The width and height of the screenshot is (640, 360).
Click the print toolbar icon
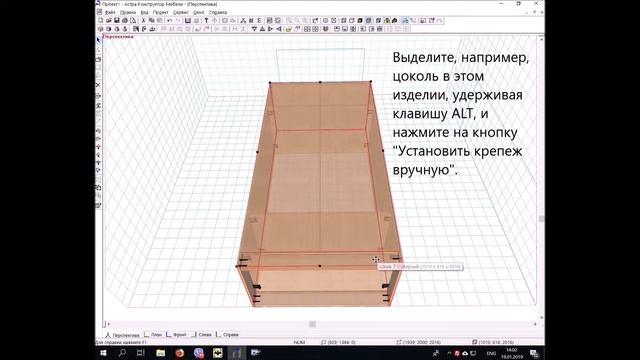coord(125,20)
